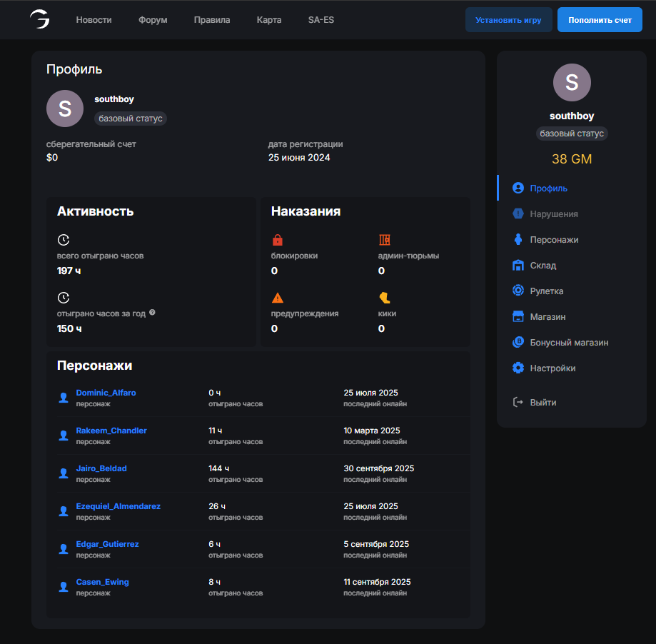
Task: Click the Нарушения violations icon
Action: click(518, 214)
